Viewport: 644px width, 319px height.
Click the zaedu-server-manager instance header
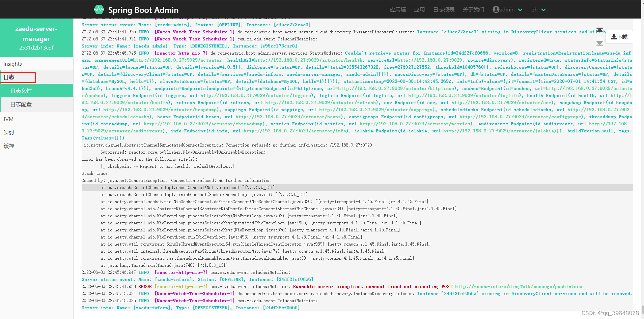(x=36, y=38)
